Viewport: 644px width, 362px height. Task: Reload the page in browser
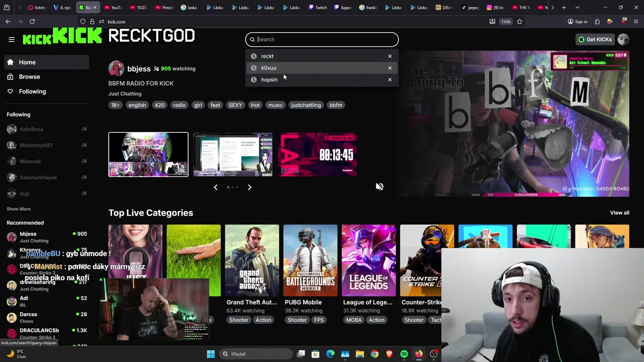(x=32, y=22)
